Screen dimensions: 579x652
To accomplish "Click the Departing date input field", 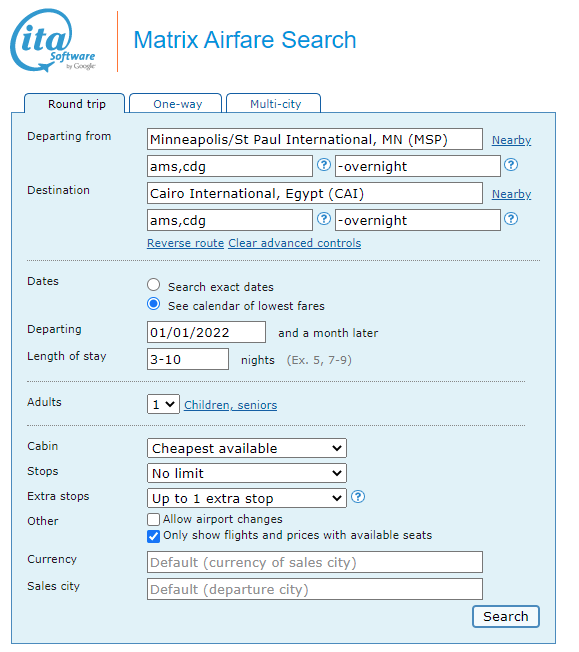I will (206, 332).
